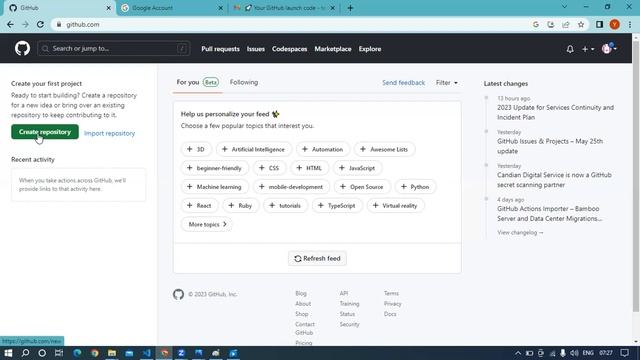Open the footer Blog link
This screenshot has height=360, width=640.
[301, 293]
